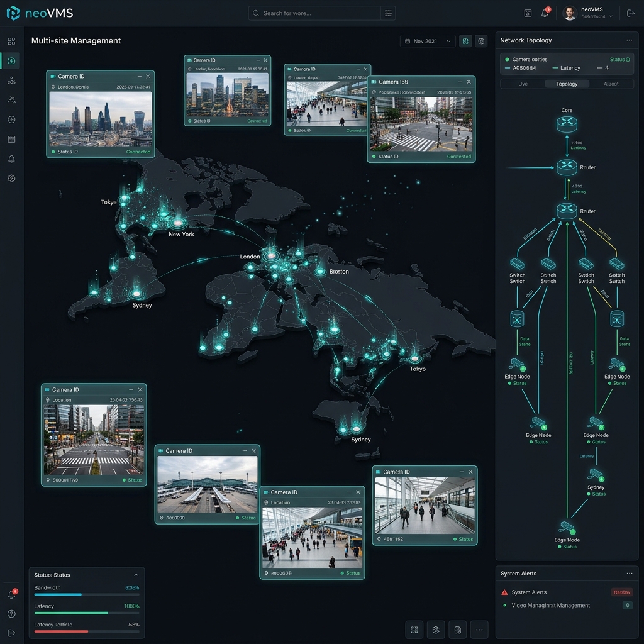Viewport: 644px width, 644px height.
Task: Open the users icon in left sidebar
Action: click(11, 100)
